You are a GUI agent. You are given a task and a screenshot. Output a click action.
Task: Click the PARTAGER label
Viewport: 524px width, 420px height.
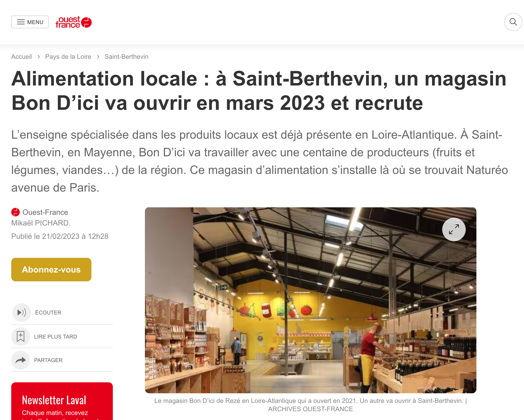coord(48,360)
